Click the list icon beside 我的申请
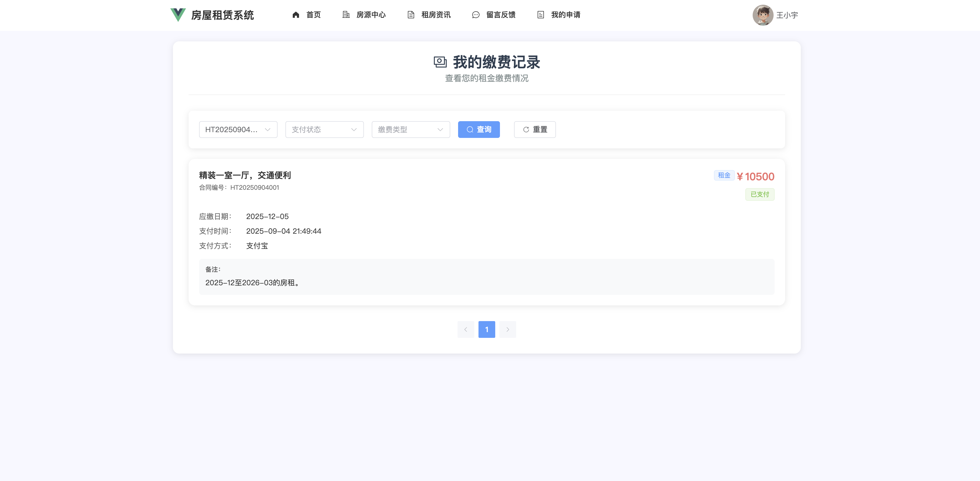980x481 pixels. coord(540,15)
